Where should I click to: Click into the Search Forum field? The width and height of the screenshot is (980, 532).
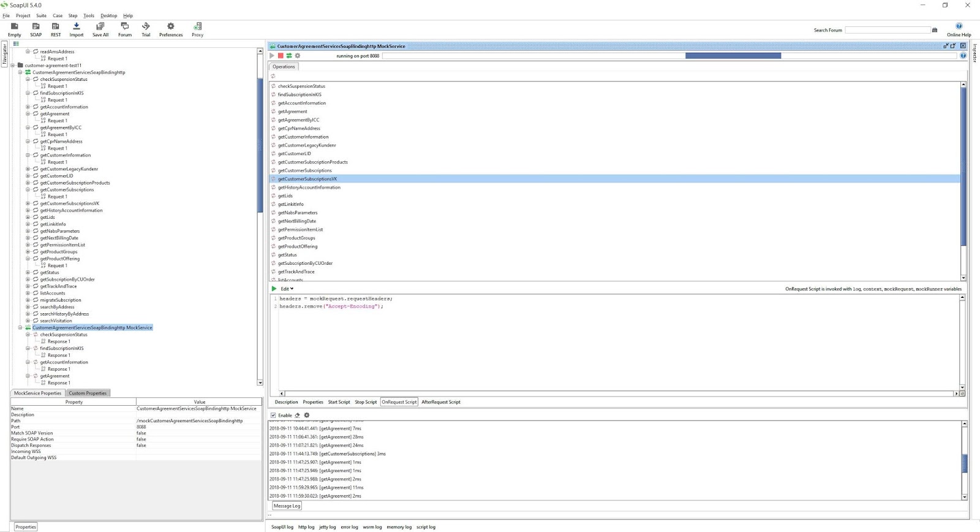[x=888, y=30]
